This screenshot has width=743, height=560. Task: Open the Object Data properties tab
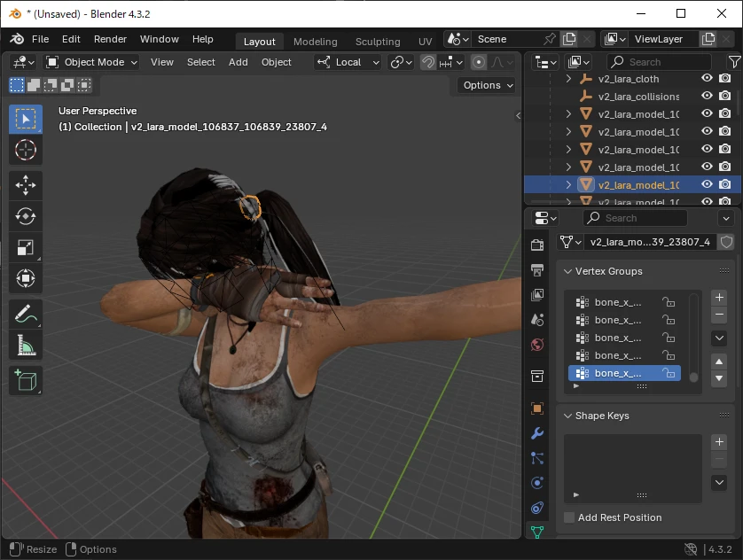[537, 532]
